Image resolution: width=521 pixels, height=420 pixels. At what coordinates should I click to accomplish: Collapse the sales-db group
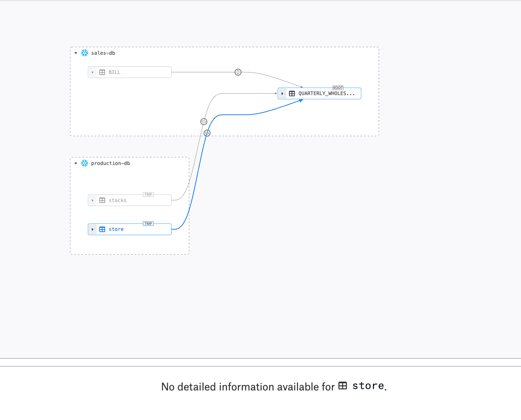pyautogui.click(x=76, y=53)
